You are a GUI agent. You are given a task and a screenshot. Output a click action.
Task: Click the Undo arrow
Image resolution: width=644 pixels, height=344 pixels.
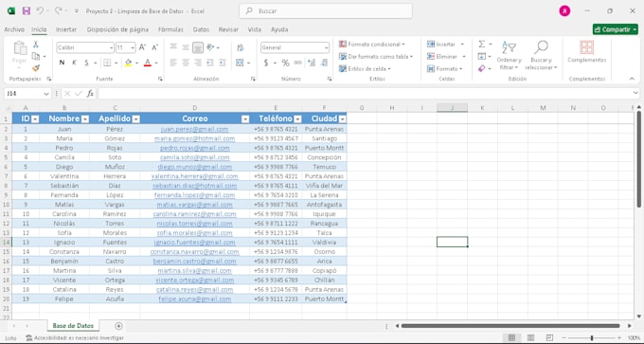pyautogui.click(x=40, y=10)
